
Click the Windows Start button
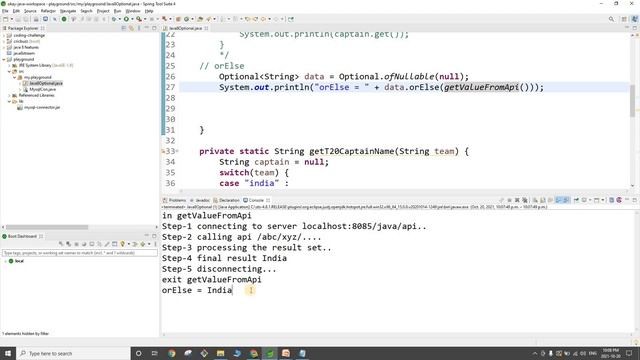pyautogui.click(x=8, y=353)
